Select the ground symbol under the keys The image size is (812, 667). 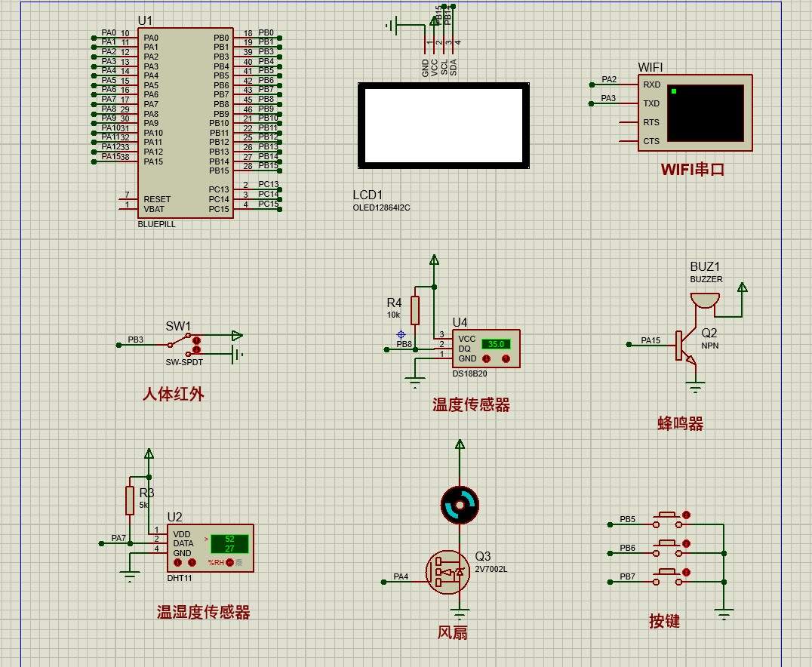tap(724, 615)
